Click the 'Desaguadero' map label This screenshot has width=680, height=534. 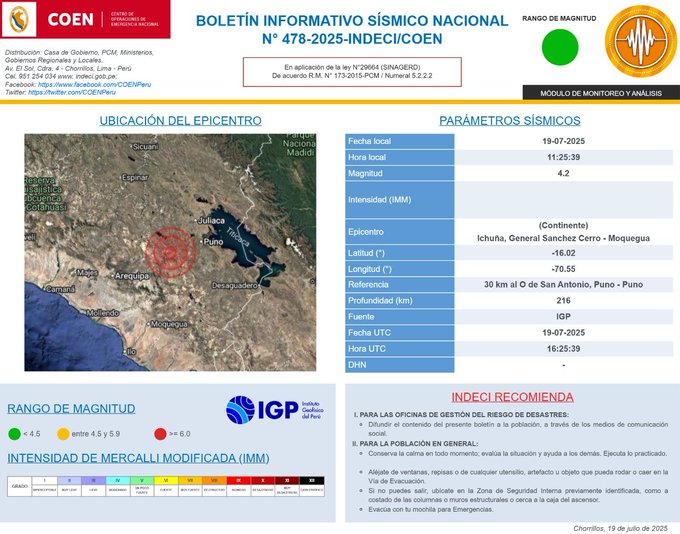point(235,285)
